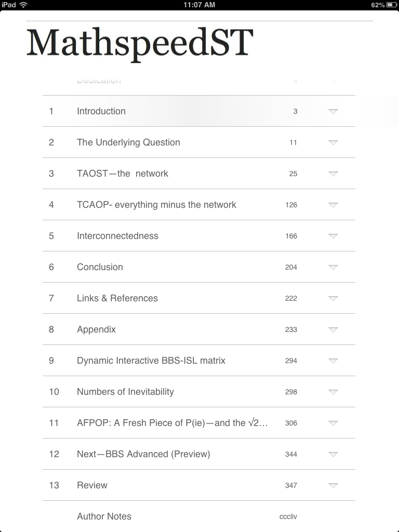
Task: Expand the Links & References arrow
Action: pos(334,298)
